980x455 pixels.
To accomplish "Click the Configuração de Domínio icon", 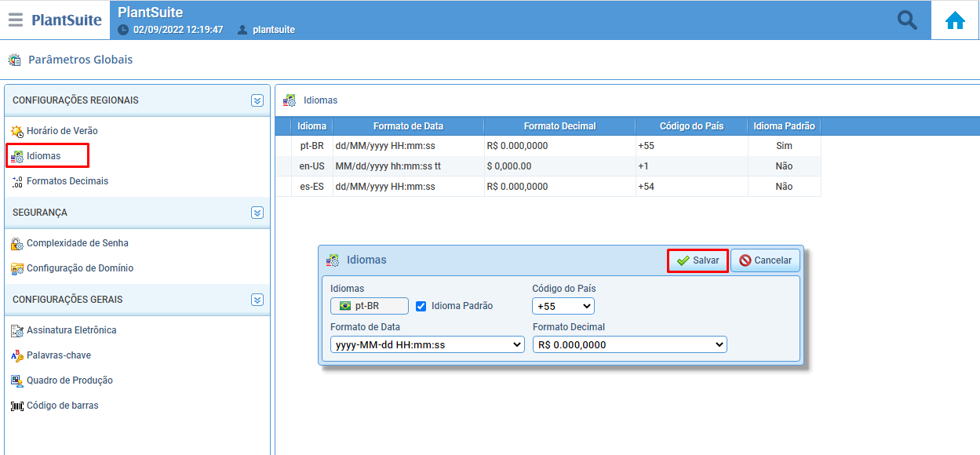I will [17, 268].
